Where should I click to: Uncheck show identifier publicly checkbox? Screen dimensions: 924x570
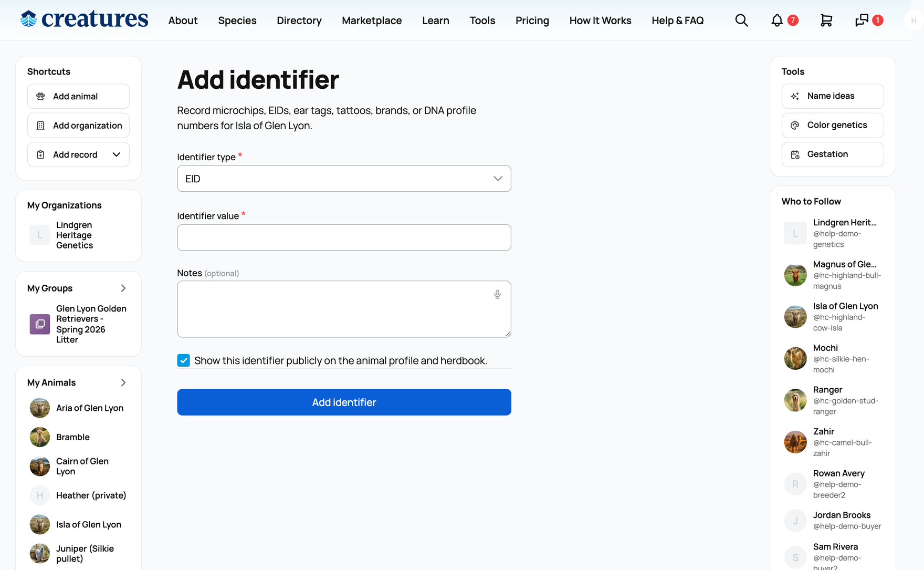click(x=184, y=360)
